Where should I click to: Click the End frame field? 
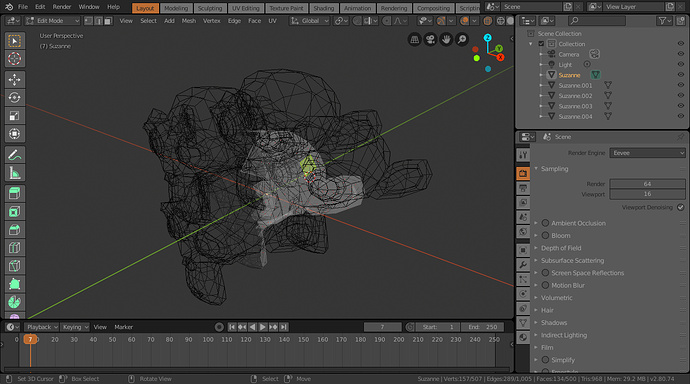pyautogui.click(x=483, y=327)
